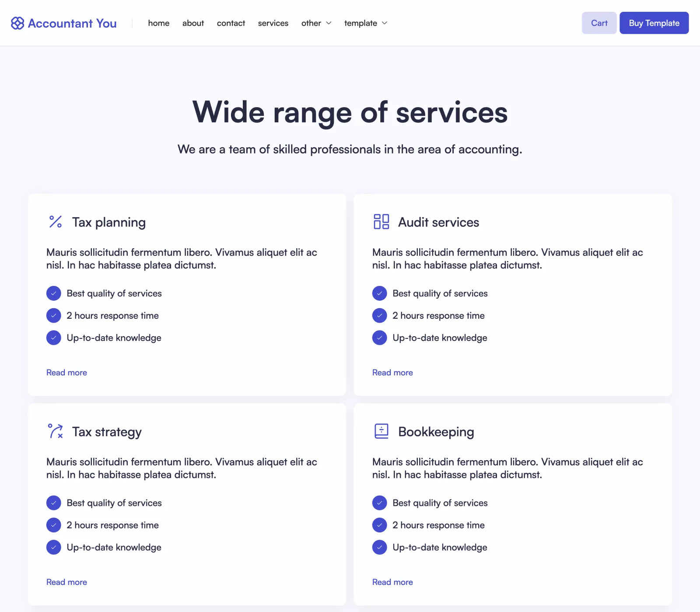Viewport: 700px width, 612px height.
Task: Click Audit services' 2 hours response checkmark icon
Action: (380, 315)
